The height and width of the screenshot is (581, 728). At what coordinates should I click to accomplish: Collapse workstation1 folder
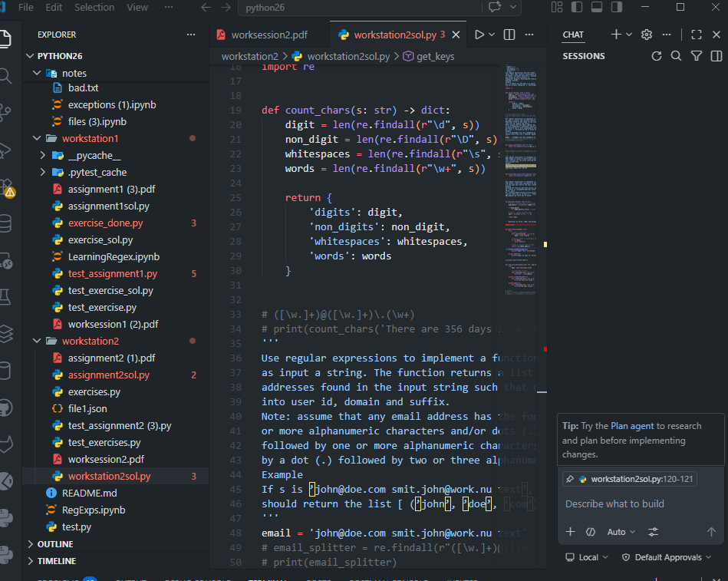37,138
